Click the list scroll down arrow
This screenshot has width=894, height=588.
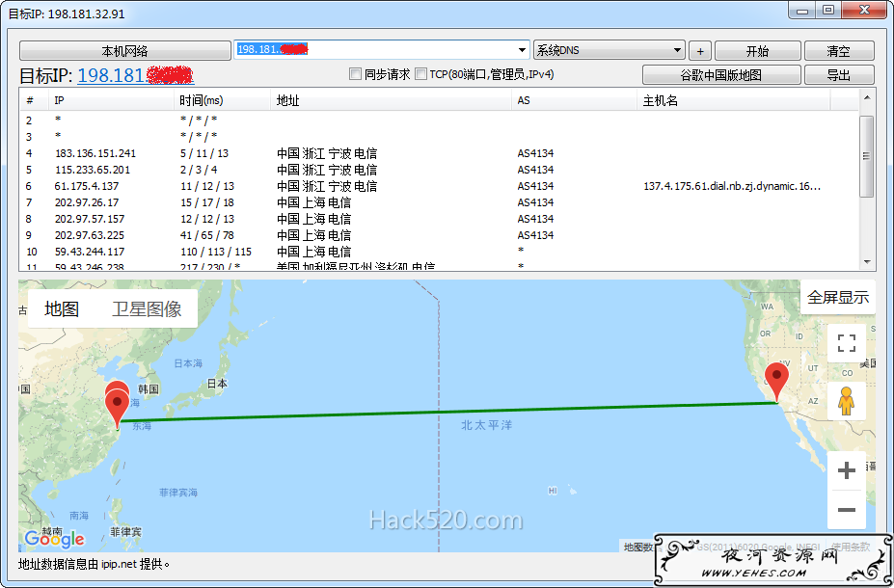(x=867, y=262)
